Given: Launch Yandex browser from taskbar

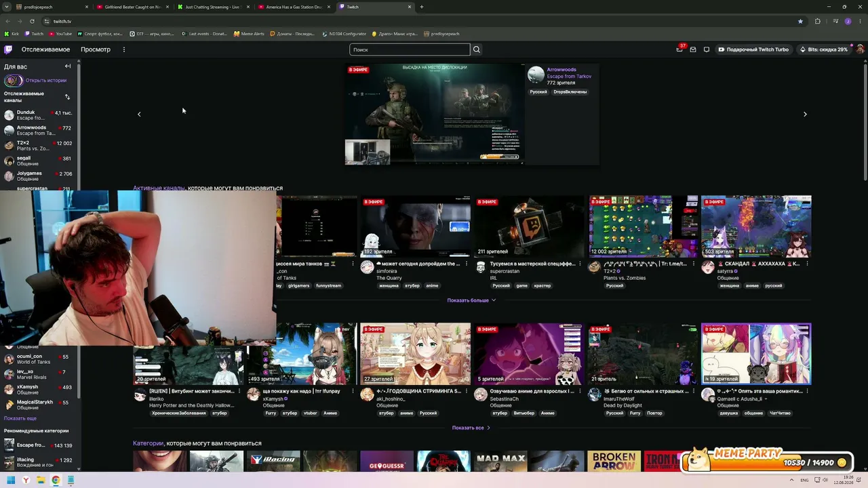Looking at the screenshot, I should click(26, 481).
